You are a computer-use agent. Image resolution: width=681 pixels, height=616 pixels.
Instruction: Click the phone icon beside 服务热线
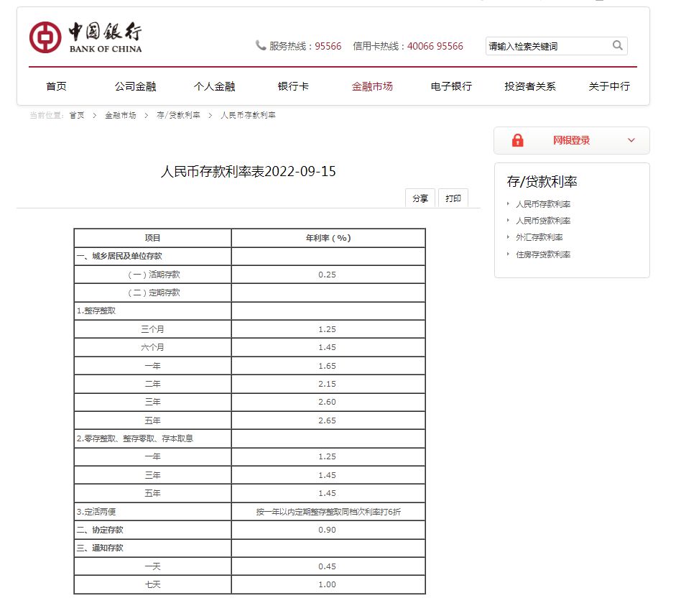260,45
